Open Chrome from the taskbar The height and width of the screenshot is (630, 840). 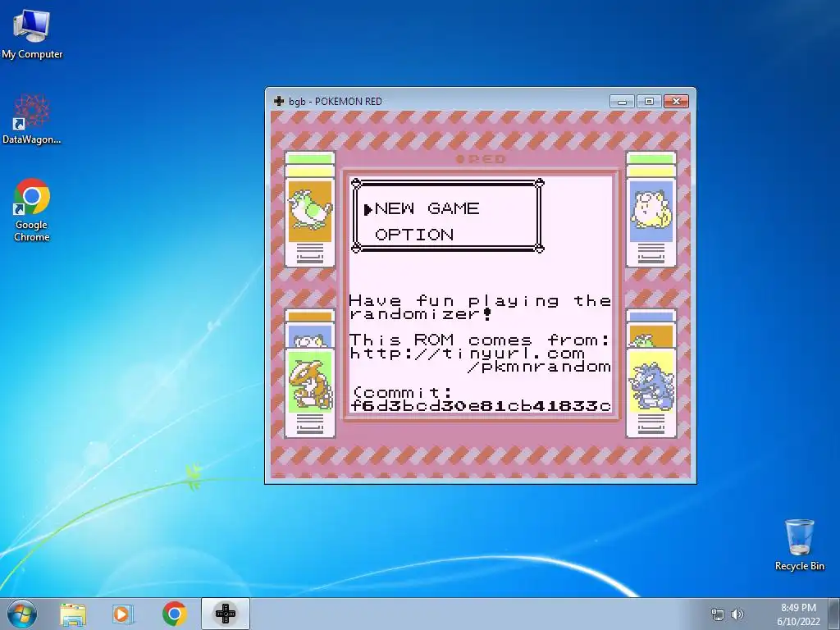coord(174,614)
